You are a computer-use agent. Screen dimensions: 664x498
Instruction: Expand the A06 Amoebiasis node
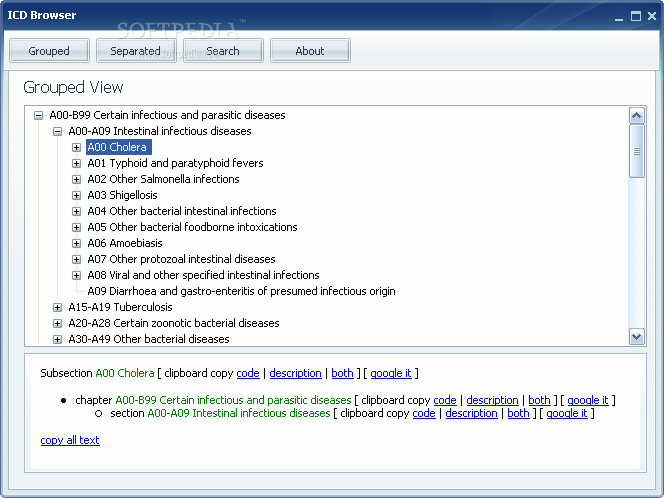point(76,243)
